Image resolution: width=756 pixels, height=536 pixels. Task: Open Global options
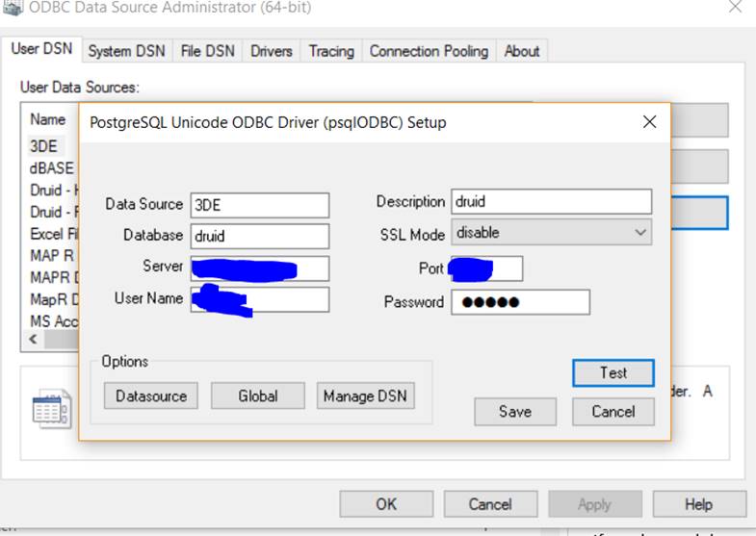pos(257,396)
